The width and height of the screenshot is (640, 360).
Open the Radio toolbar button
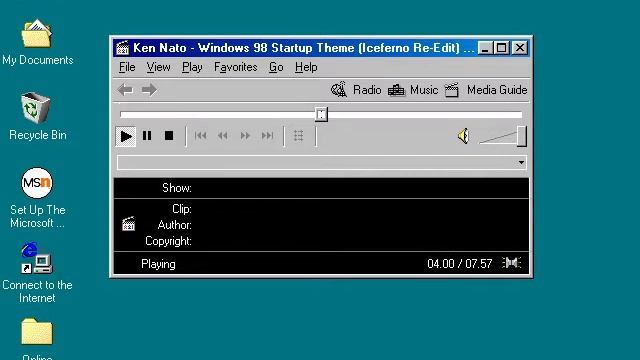click(x=356, y=90)
